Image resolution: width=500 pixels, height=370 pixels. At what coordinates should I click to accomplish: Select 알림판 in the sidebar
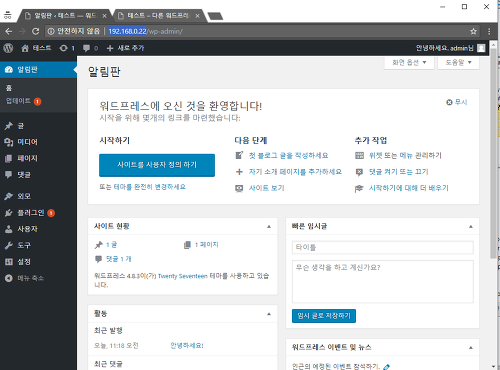38,69
